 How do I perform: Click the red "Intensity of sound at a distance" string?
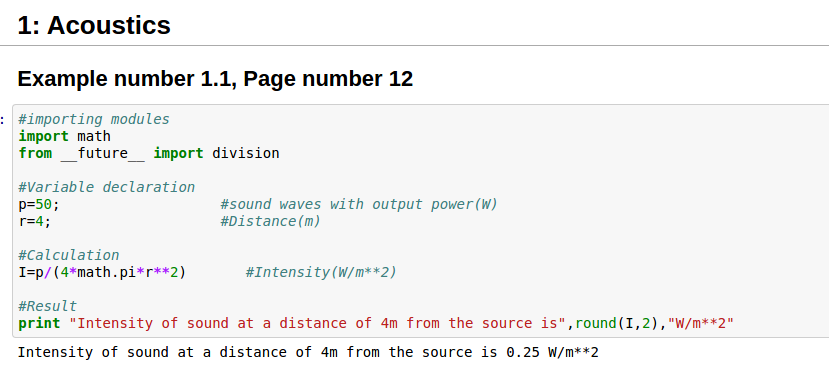(318, 323)
